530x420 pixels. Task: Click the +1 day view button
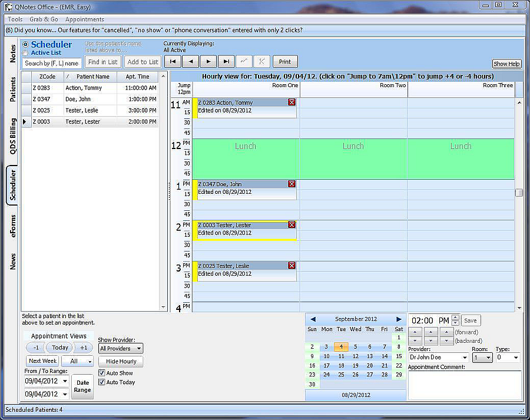tap(84, 348)
